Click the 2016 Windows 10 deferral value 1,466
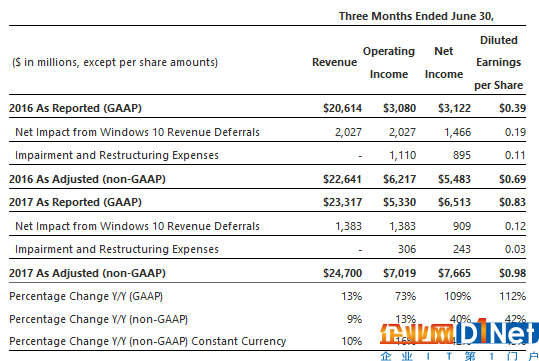 click(458, 132)
